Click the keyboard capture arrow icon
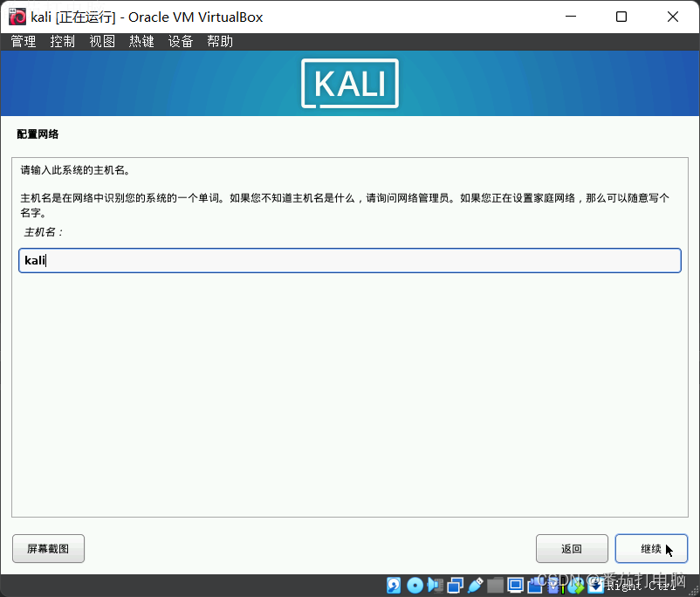This screenshot has width=700, height=597. click(x=595, y=586)
